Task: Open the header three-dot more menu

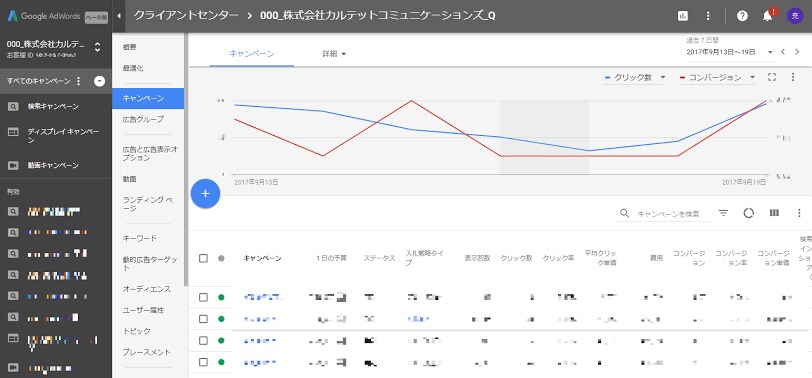Action: [708, 16]
